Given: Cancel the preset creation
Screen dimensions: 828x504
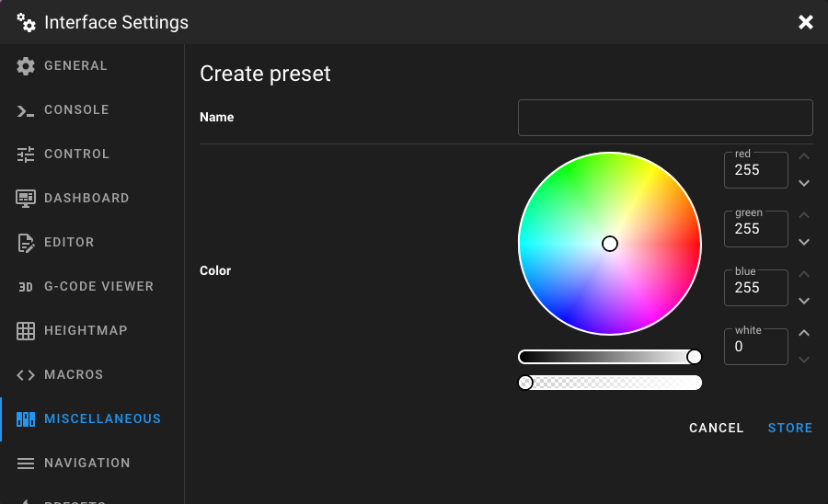Looking at the screenshot, I should pos(716,428).
